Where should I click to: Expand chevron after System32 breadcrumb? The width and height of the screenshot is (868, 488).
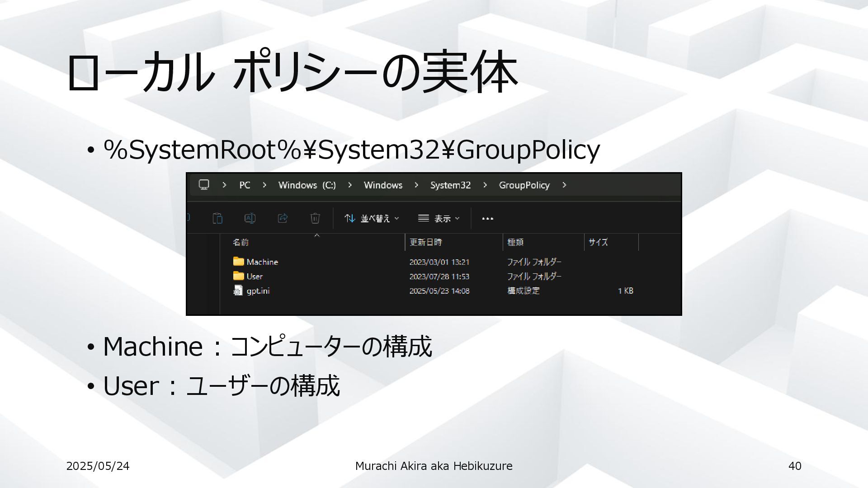[x=485, y=185]
